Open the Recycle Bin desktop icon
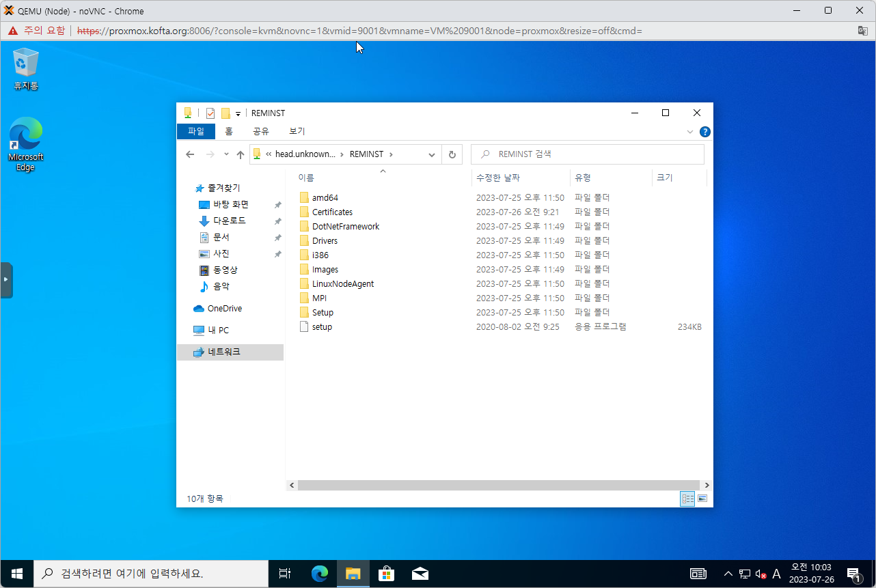This screenshot has height=588, width=876. click(25, 68)
